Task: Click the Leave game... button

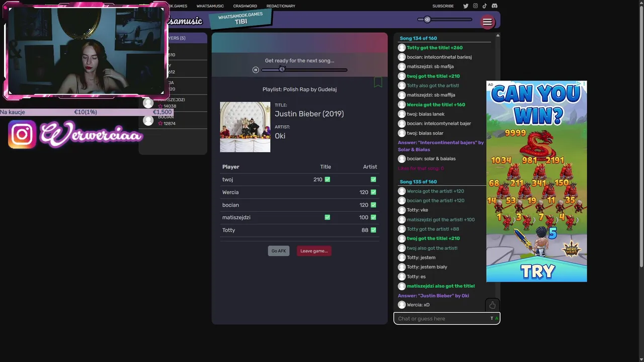Action: (314, 251)
